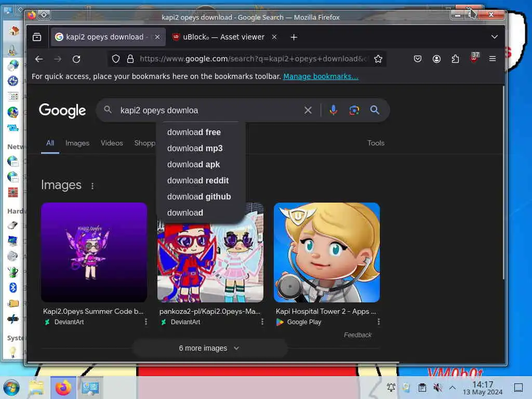
Task: Expand 6 more images button
Action: click(210, 348)
